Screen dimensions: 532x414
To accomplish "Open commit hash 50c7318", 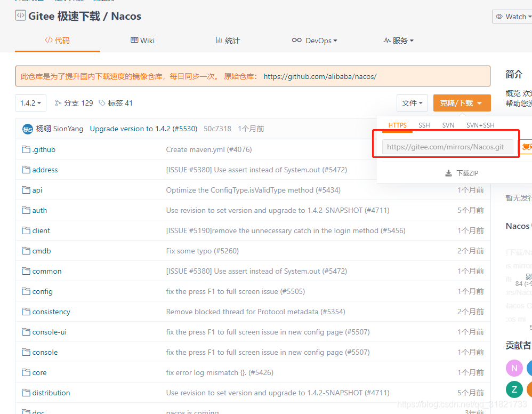I will [x=217, y=129].
